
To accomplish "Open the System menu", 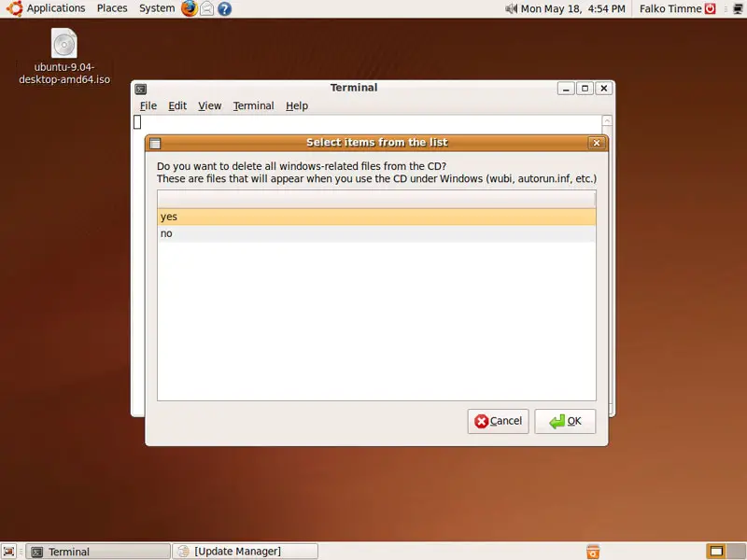I will 157,8.
